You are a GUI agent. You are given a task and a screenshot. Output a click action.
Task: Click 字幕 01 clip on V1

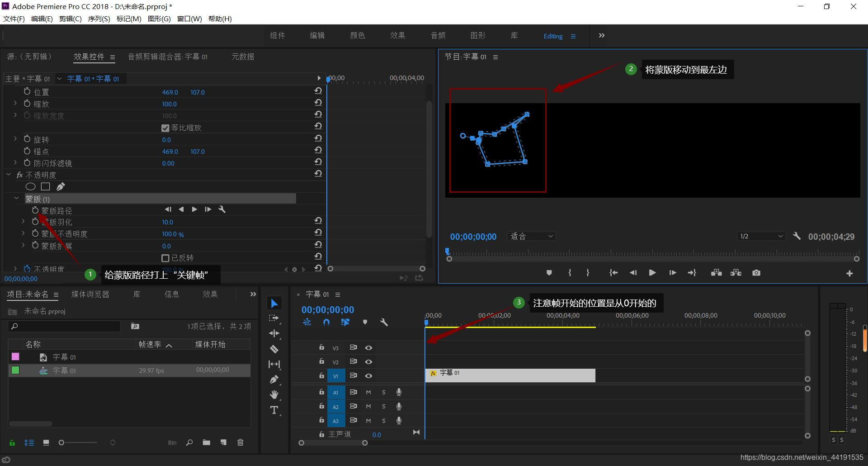click(x=510, y=376)
